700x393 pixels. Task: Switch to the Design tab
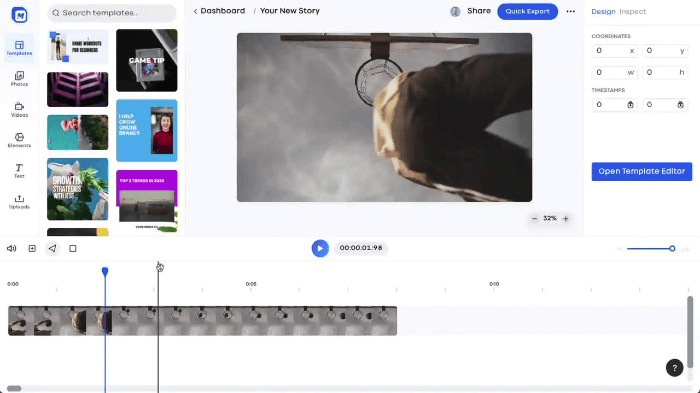[x=603, y=12]
